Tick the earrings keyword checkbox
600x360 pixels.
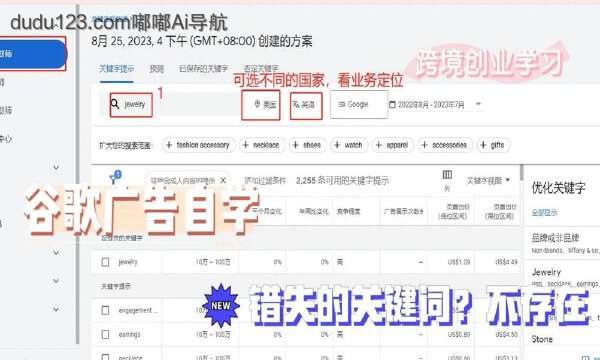click(x=105, y=334)
